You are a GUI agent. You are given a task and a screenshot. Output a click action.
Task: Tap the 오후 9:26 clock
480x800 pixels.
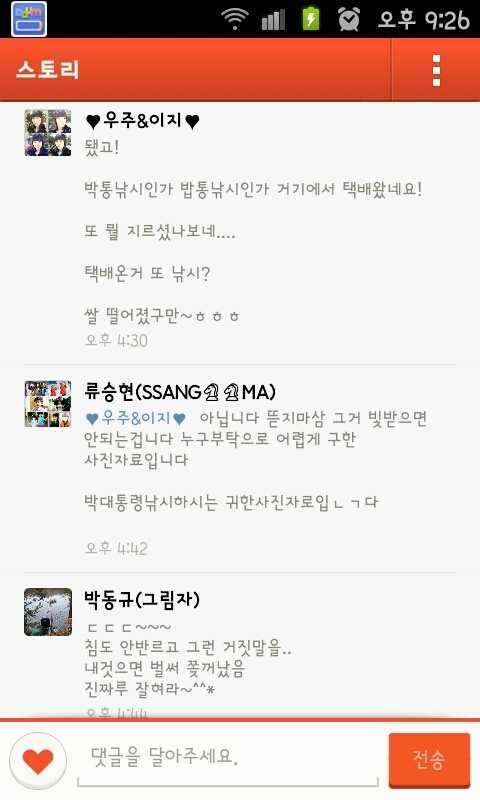tap(423, 20)
